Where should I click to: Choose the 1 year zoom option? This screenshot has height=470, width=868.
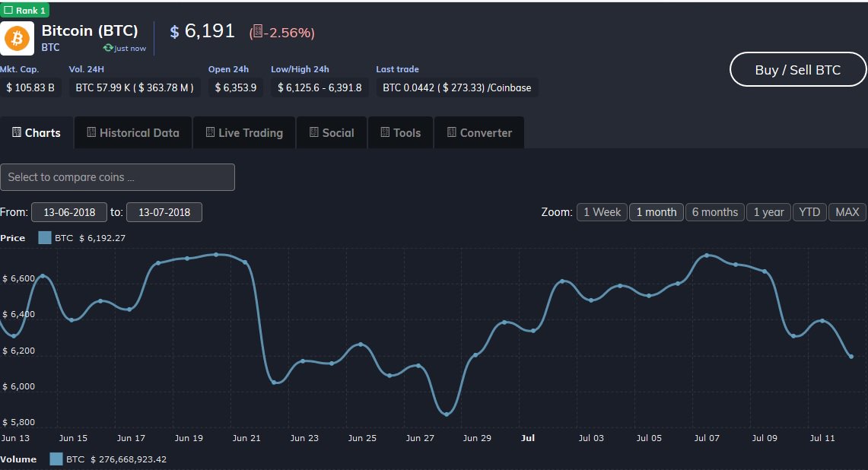tap(769, 212)
